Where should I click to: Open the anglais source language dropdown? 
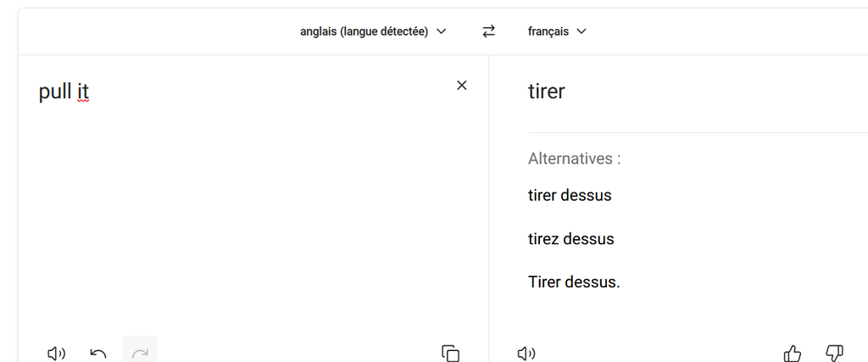pyautogui.click(x=373, y=31)
